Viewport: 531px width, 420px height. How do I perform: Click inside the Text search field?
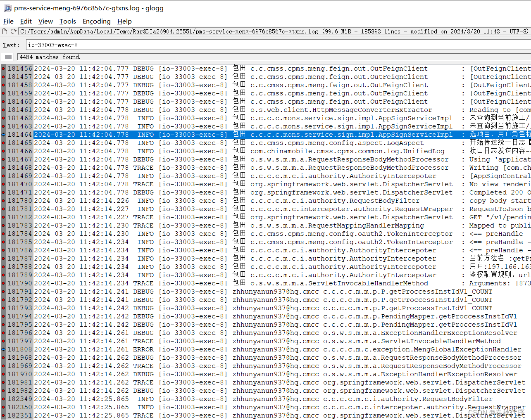pyautogui.click(x=124, y=45)
